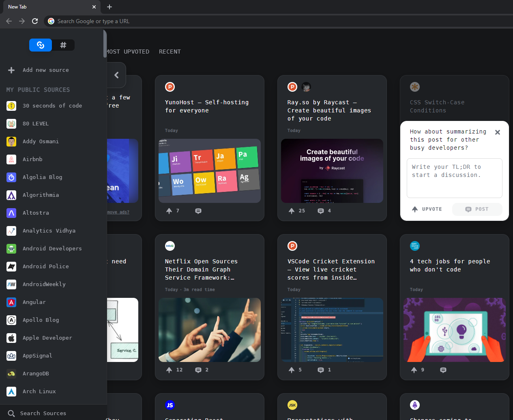The width and height of the screenshot is (513, 420).
Task: Select the sources view toggle
Action: pos(41,45)
